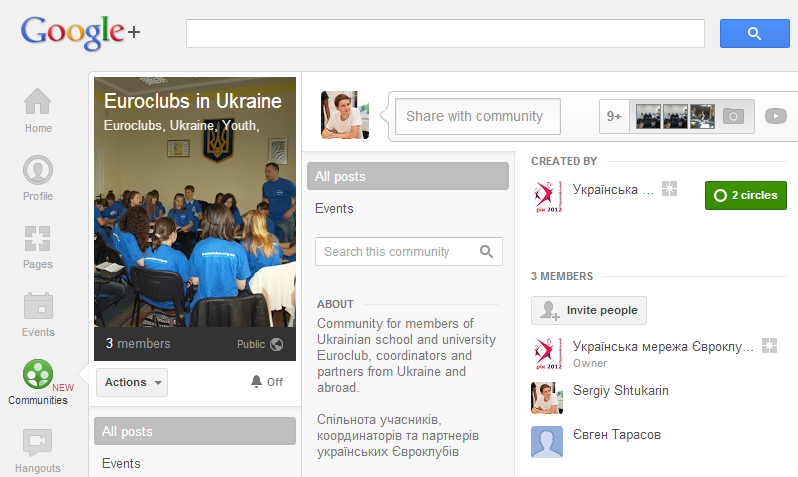The width and height of the screenshot is (798, 477).
Task: Open the Actions dropdown
Action: tap(132, 382)
